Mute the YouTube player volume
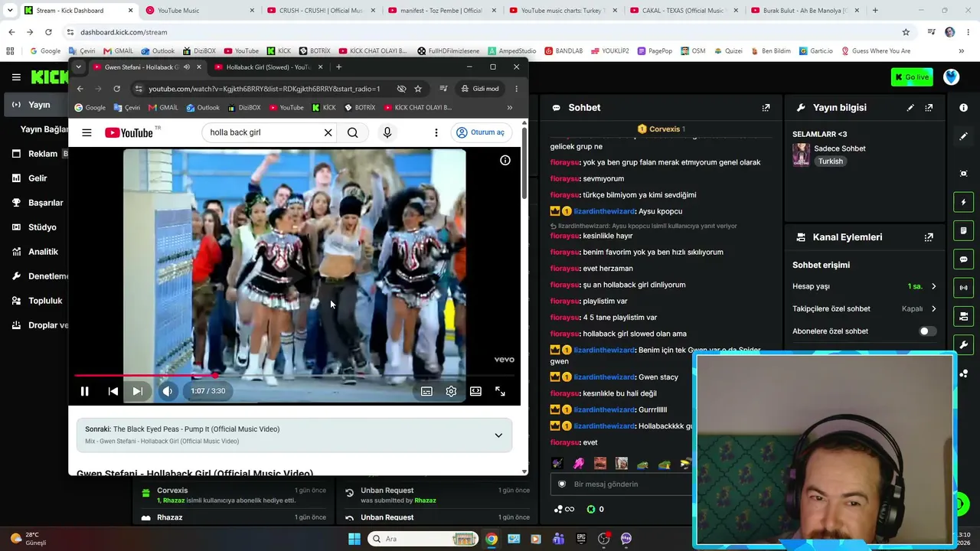The height and width of the screenshot is (551, 980). pos(168,391)
